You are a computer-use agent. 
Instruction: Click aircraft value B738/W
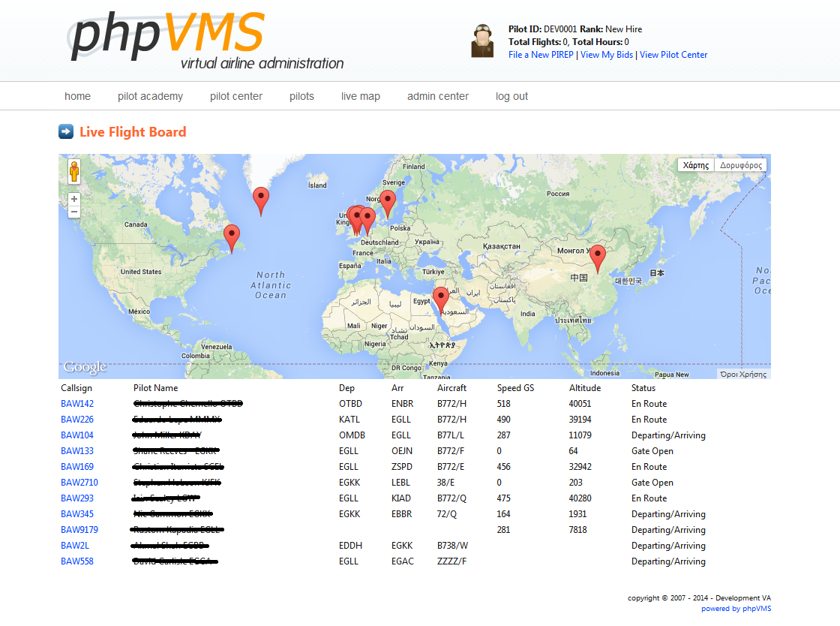pyautogui.click(x=453, y=546)
